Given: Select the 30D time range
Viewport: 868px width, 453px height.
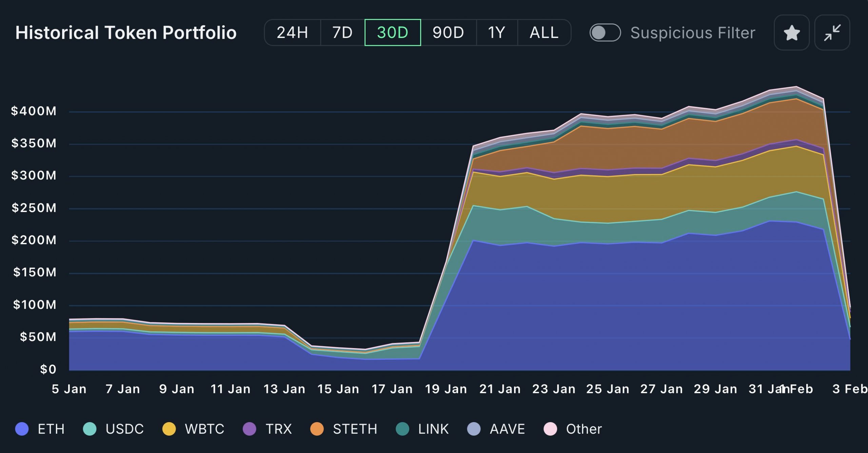Looking at the screenshot, I should (393, 33).
